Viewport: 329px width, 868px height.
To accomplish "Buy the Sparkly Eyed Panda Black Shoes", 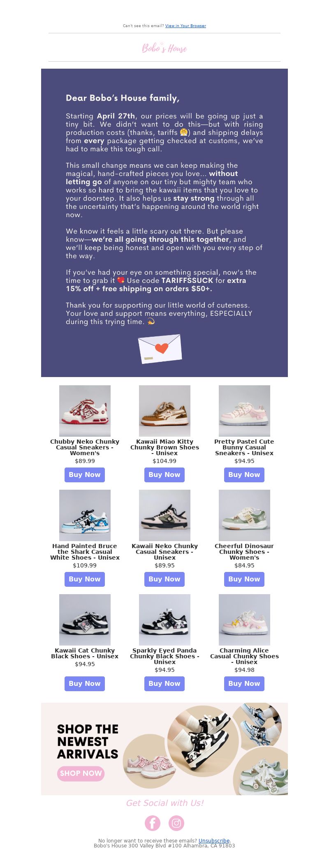I will [x=164, y=684].
